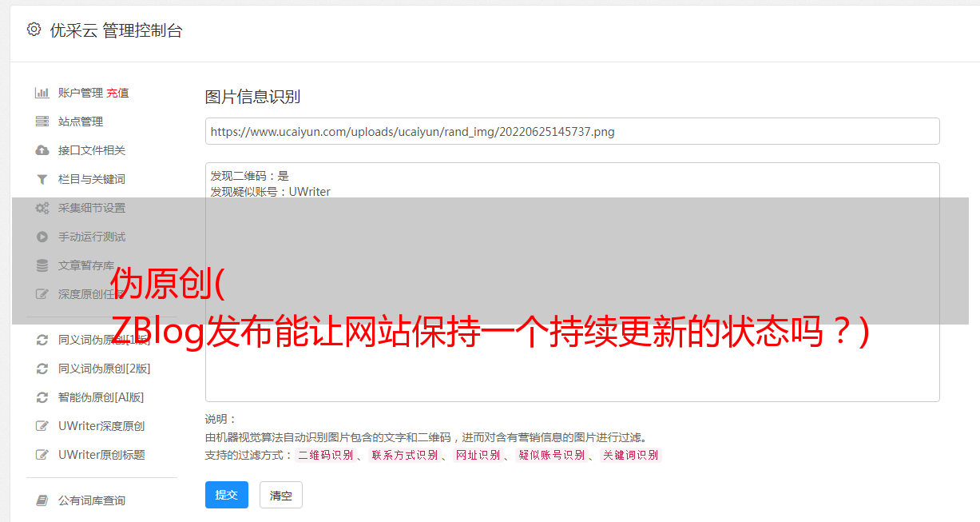Open 站点管理 menu item
This screenshot has height=522, width=980.
point(81,122)
